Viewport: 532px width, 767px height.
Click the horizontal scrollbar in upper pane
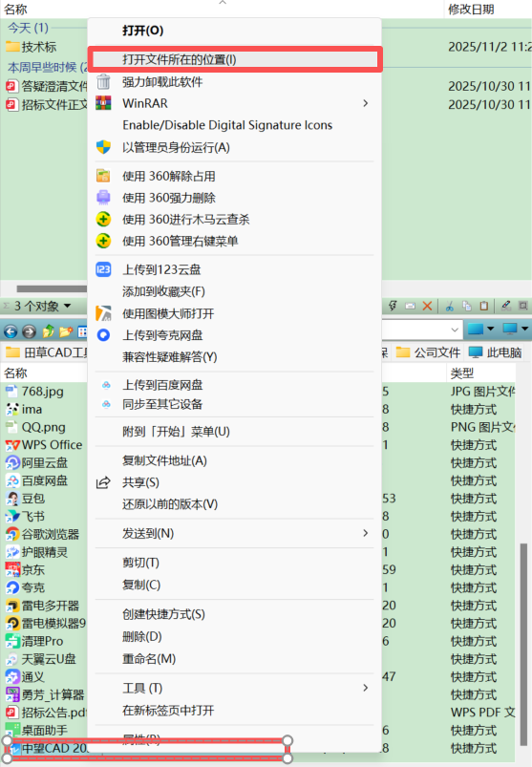pos(52,289)
